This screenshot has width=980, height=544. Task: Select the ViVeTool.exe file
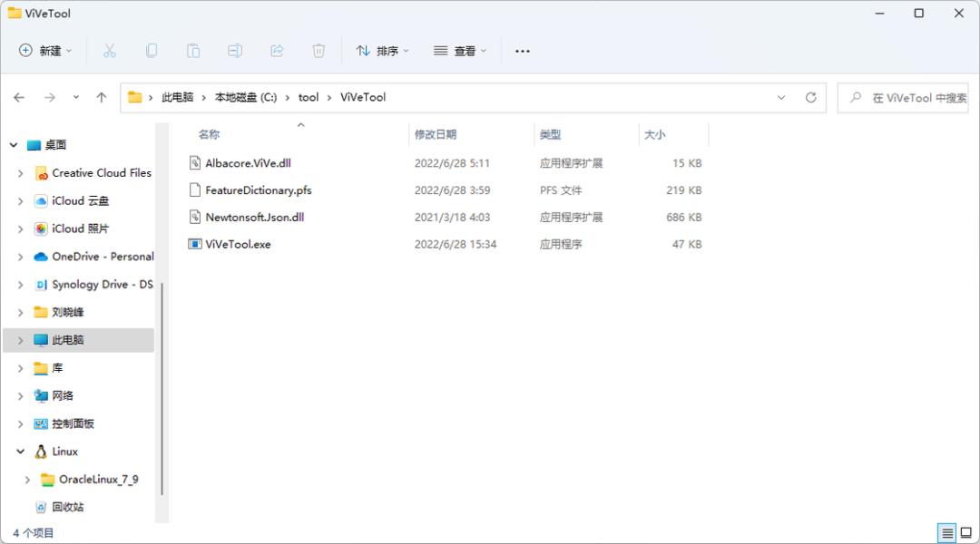pyautogui.click(x=238, y=244)
